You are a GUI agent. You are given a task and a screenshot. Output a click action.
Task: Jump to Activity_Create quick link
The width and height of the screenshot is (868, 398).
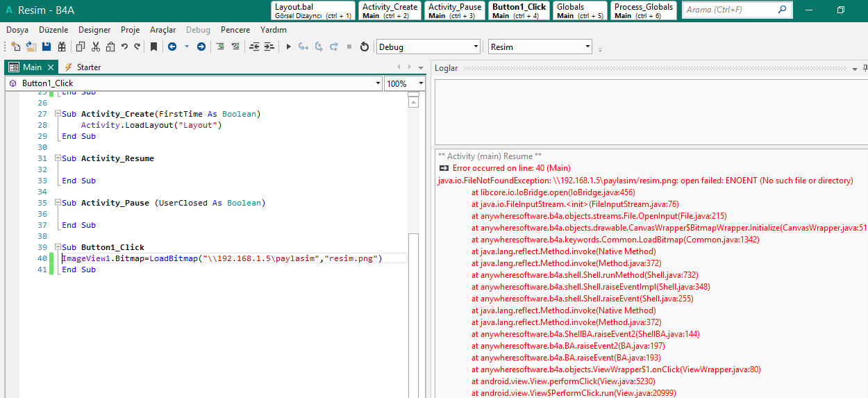(x=390, y=10)
